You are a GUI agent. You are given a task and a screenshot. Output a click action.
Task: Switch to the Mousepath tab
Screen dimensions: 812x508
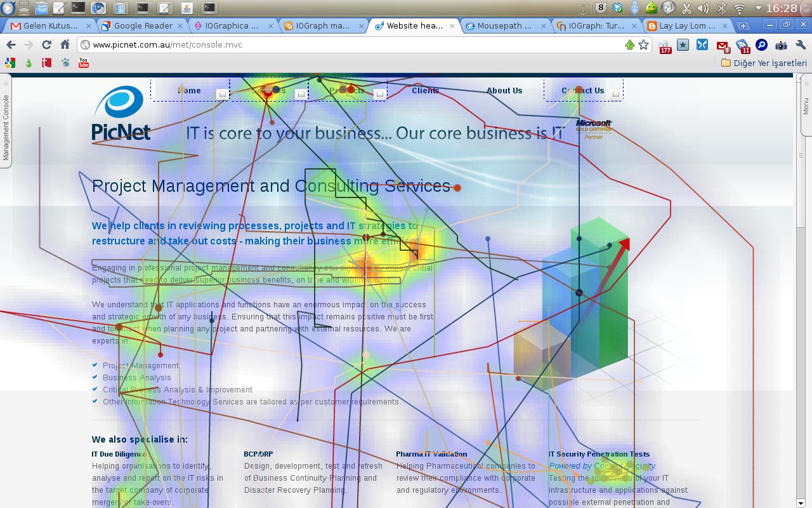coord(505,26)
